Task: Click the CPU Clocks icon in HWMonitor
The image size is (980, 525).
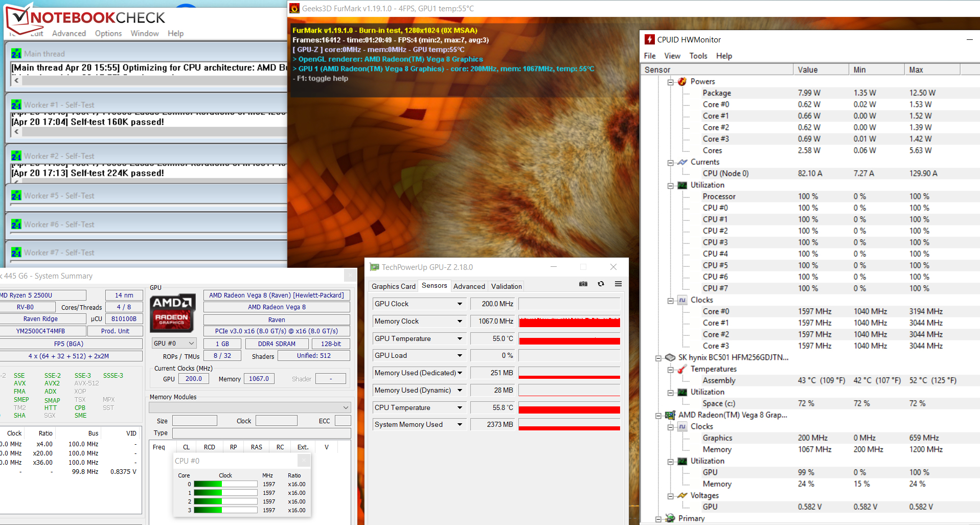Action: tap(682, 300)
